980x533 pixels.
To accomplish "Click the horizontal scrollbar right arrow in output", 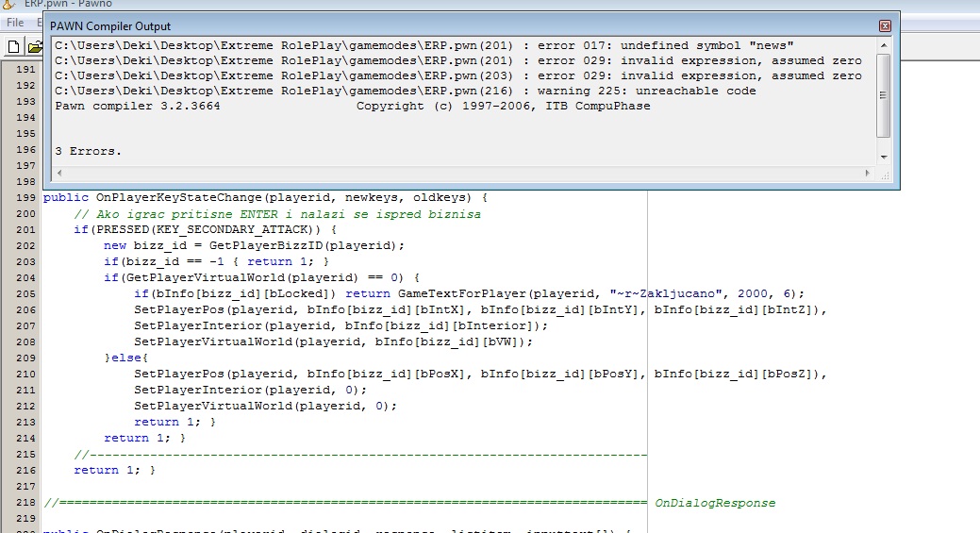I will pos(868,173).
